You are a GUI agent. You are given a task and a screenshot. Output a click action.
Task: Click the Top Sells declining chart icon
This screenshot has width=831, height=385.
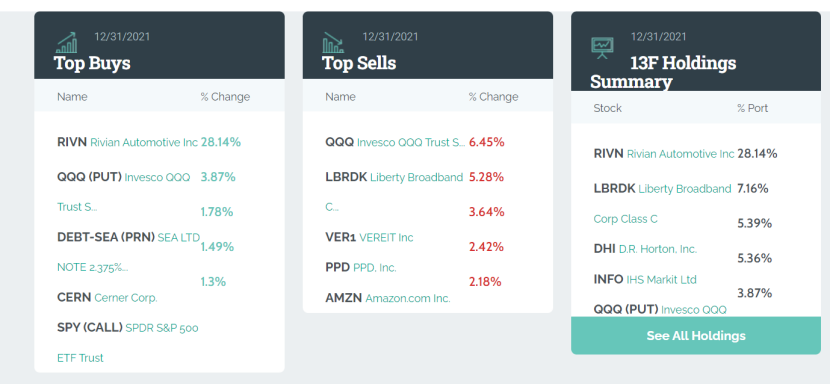(x=334, y=42)
